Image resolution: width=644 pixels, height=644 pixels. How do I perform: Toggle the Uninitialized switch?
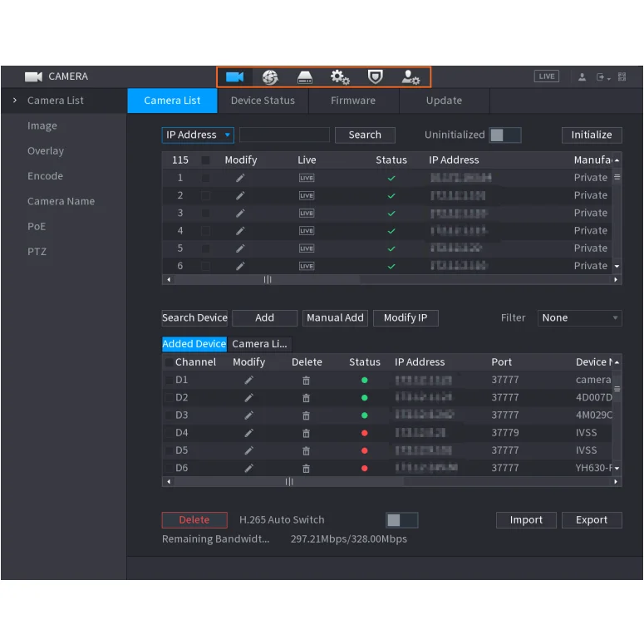505,135
